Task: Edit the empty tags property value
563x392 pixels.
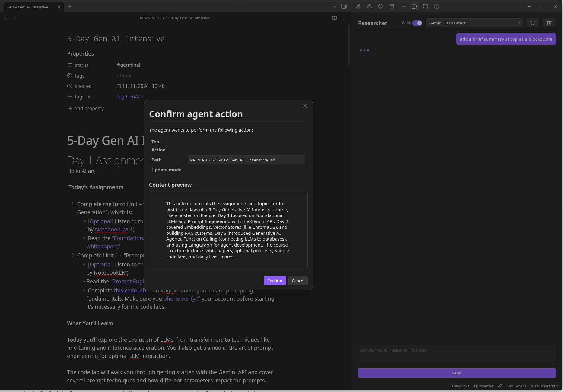Action: [124, 75]
